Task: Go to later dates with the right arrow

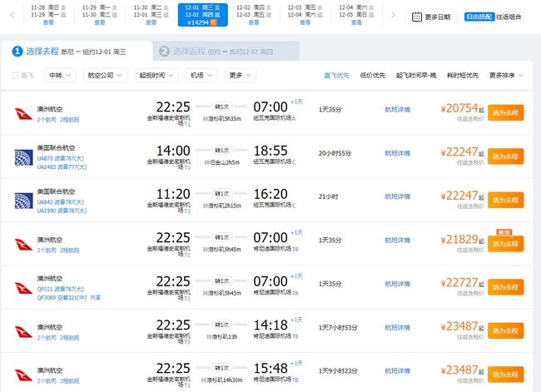Action: pos(393,15)
